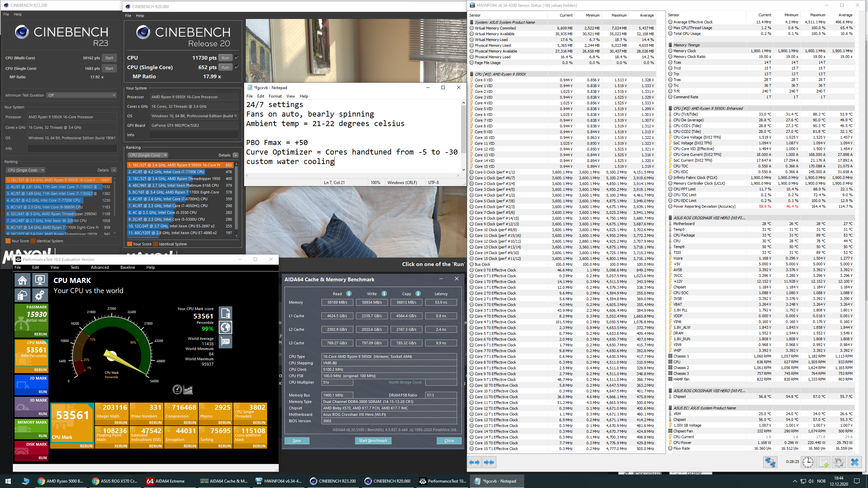The width and height of the screenshot is (868, 488).
Task: Select R20 ranking row Intel Core i7-7700K
Action: tap(180, 172)
